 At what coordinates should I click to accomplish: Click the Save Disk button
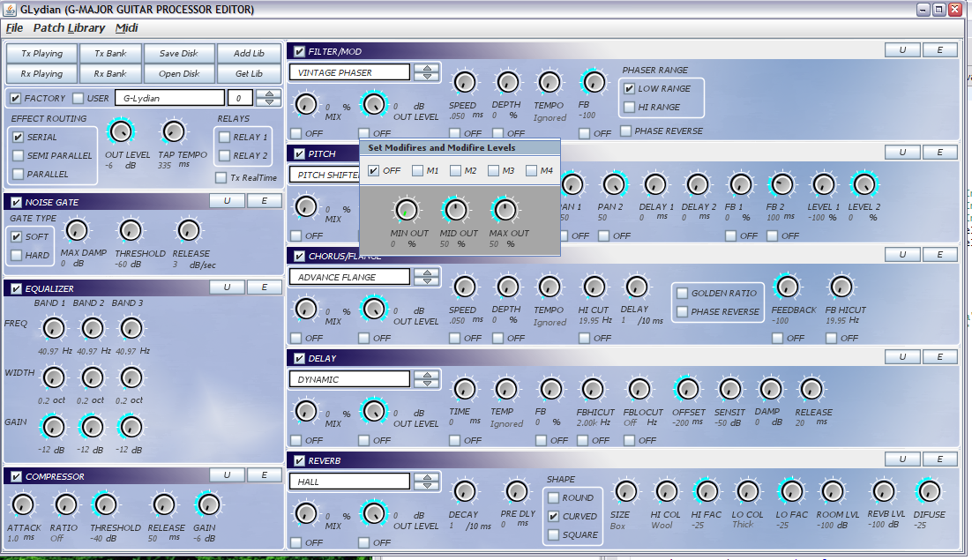[x=178, y=53]
